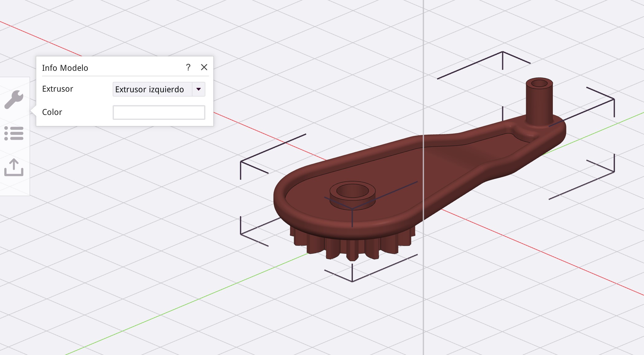Click the Color label text

tap(52, 112)
